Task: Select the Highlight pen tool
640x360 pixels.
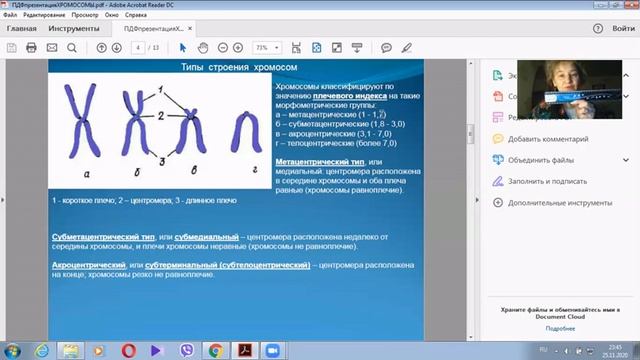Action: pos(407,48)
